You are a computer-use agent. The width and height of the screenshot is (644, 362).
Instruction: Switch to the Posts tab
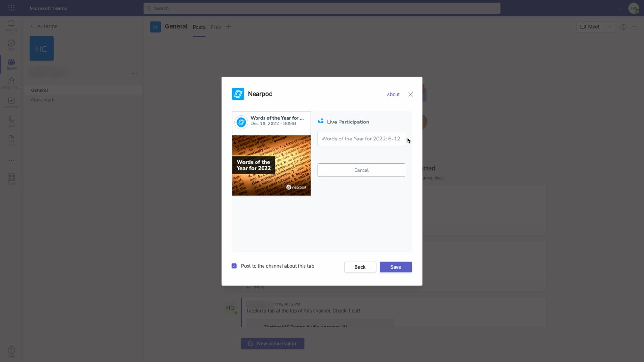tap(199, 27)
